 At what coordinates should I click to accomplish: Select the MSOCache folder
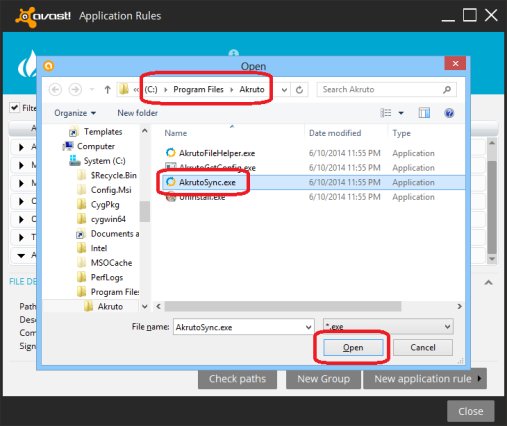pyautogui.click(x=111, y=263)
